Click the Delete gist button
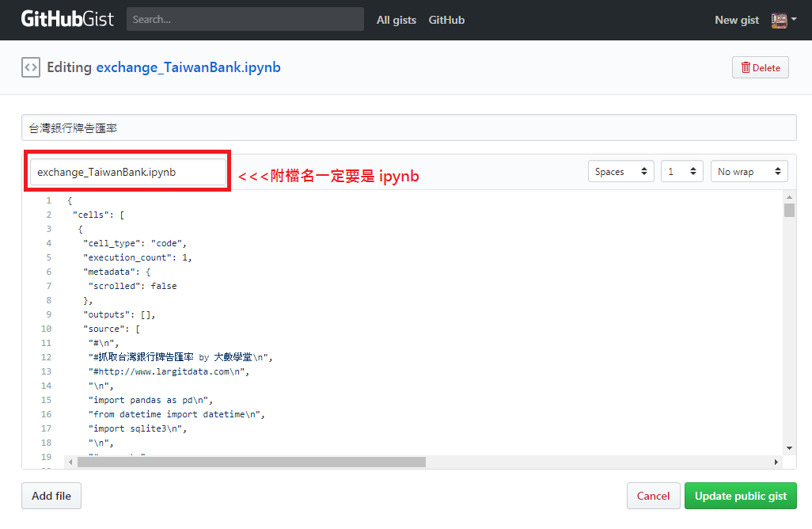This screenshot has width=812, height=529. coord(760,67)
